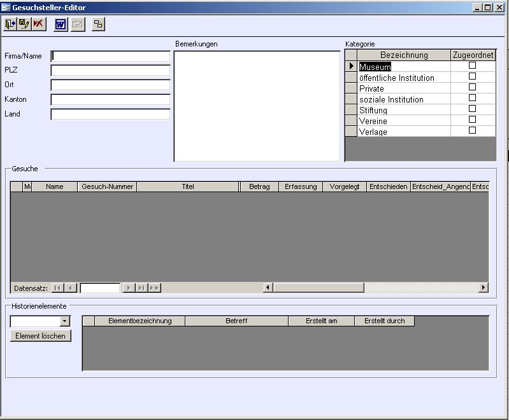This screenshot has width=509, height=420.
Task: Click the save record floppy icon
Action: tap(24, 24)
